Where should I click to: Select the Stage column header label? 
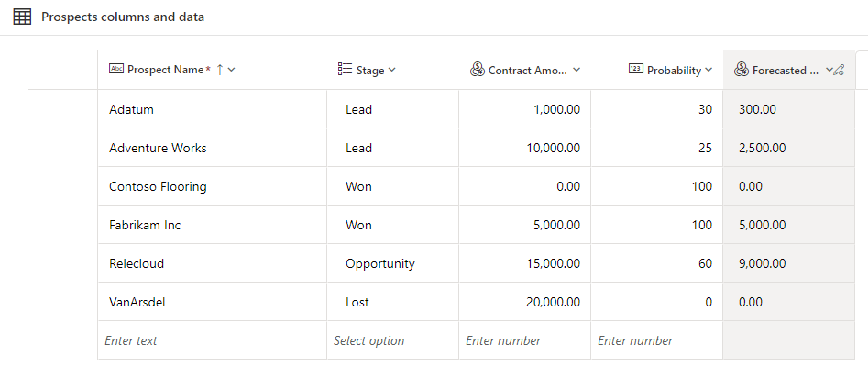[x=370, y=70]
